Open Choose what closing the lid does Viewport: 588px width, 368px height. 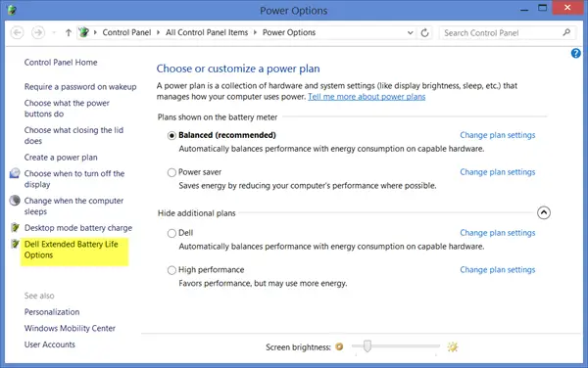click(x=73, y=135)
